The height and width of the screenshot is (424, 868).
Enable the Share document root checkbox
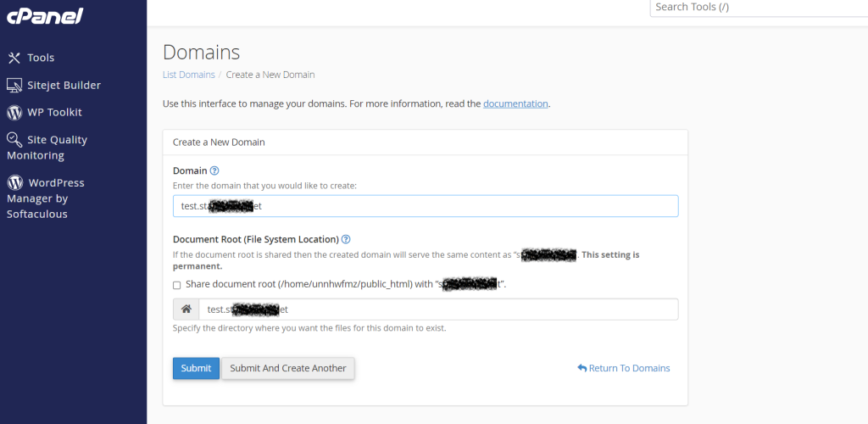click(176, 285)
